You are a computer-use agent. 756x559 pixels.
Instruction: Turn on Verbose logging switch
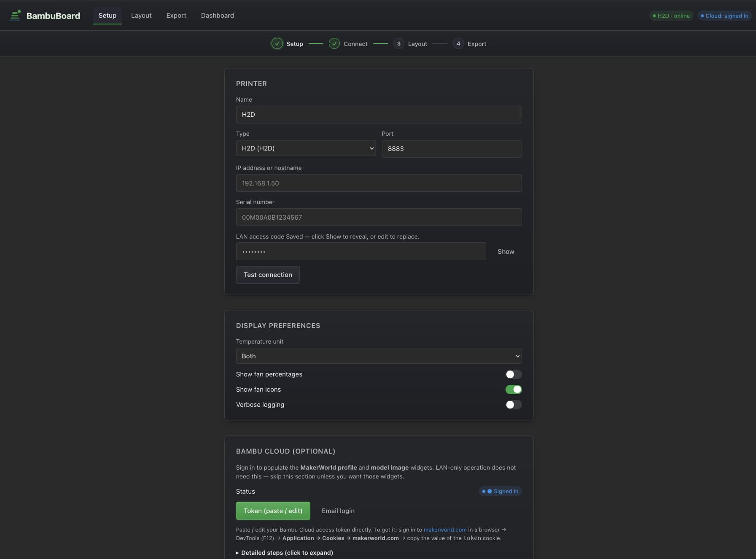coord(514,405)
